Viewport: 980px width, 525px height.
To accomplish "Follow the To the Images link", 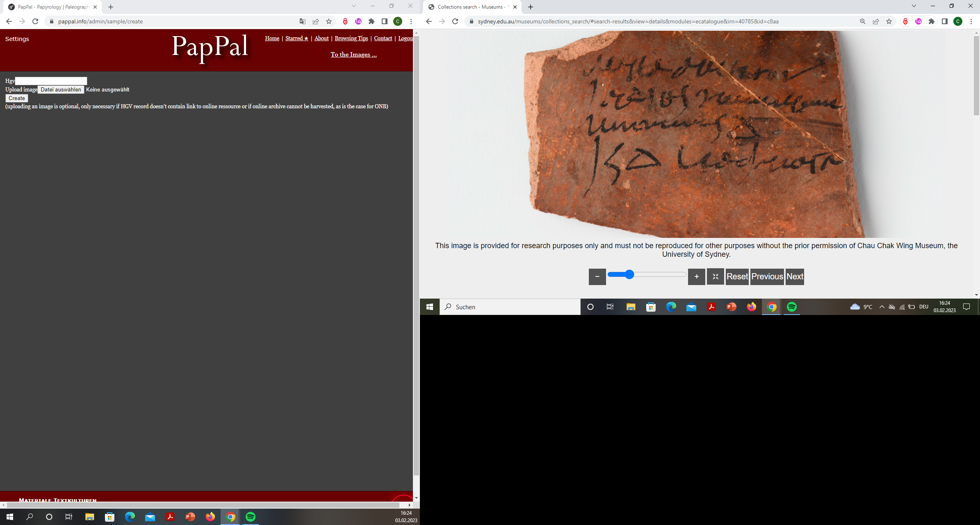I will [354, 55].
